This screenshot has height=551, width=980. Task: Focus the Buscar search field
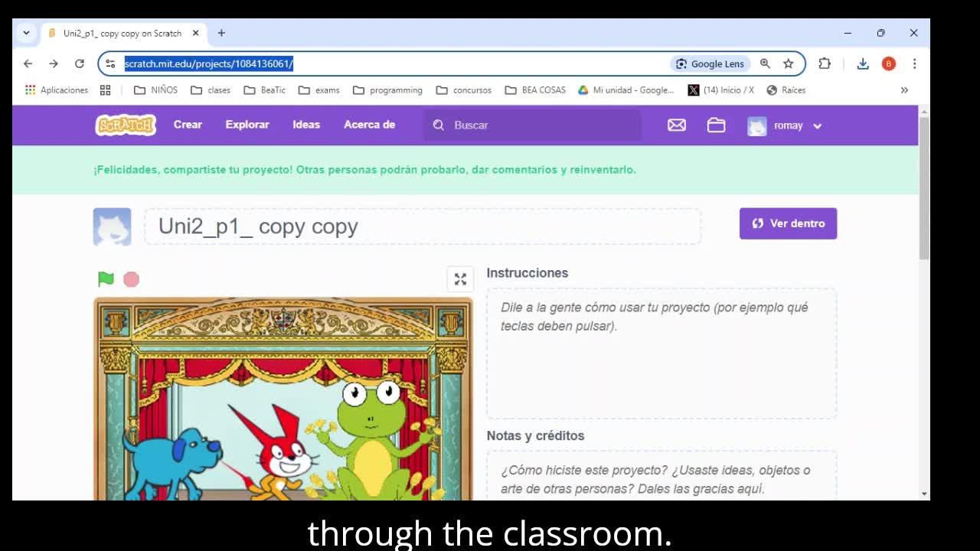tap(532, 125)
